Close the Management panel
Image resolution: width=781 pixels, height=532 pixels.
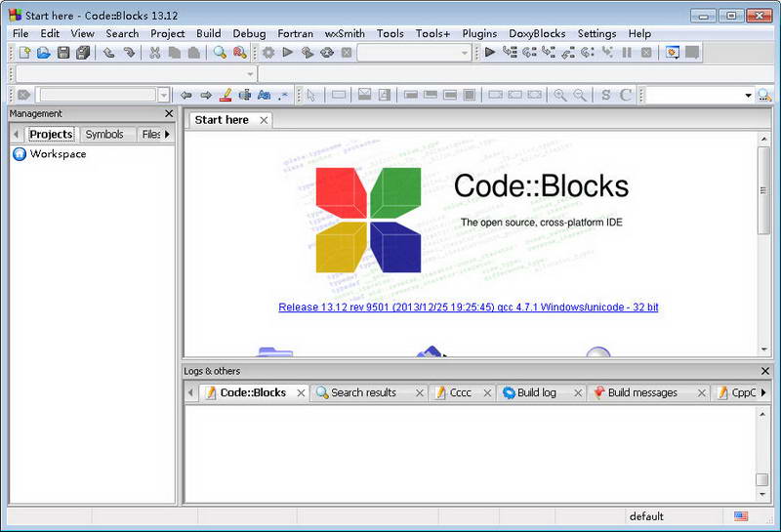pos(169,113)
